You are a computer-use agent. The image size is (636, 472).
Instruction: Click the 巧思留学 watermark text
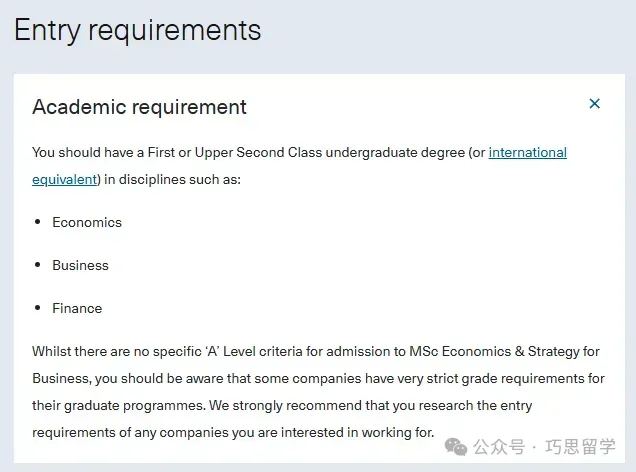(581, 447)
